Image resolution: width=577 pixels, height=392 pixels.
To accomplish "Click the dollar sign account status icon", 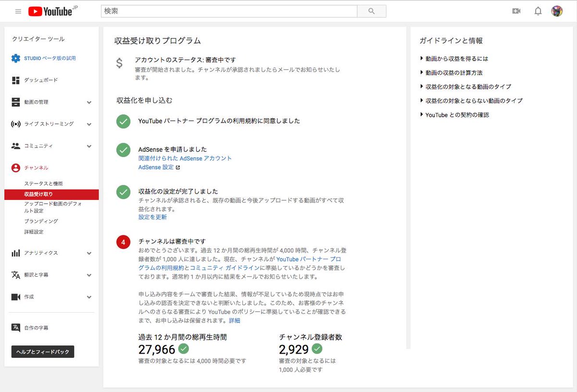I will pos(119,64).
